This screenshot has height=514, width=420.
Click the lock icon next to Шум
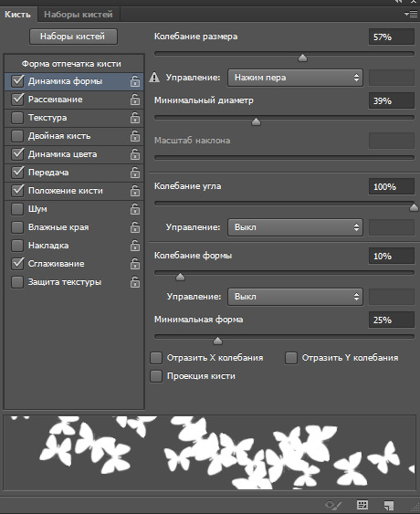135,209
